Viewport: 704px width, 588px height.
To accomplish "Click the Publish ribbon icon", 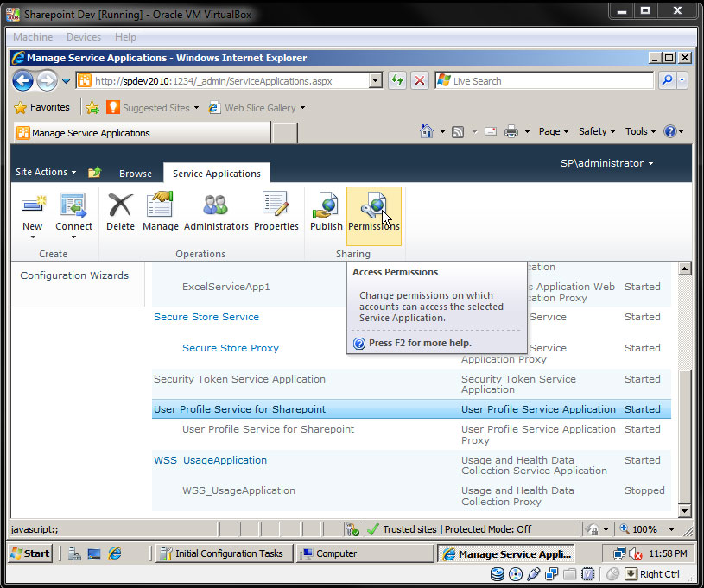I will click(x=326, y=205).
